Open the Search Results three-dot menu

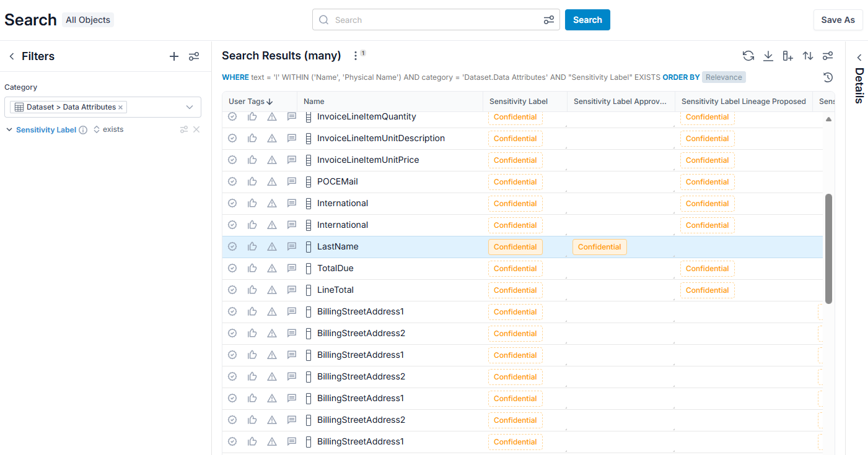coord(356,56)
